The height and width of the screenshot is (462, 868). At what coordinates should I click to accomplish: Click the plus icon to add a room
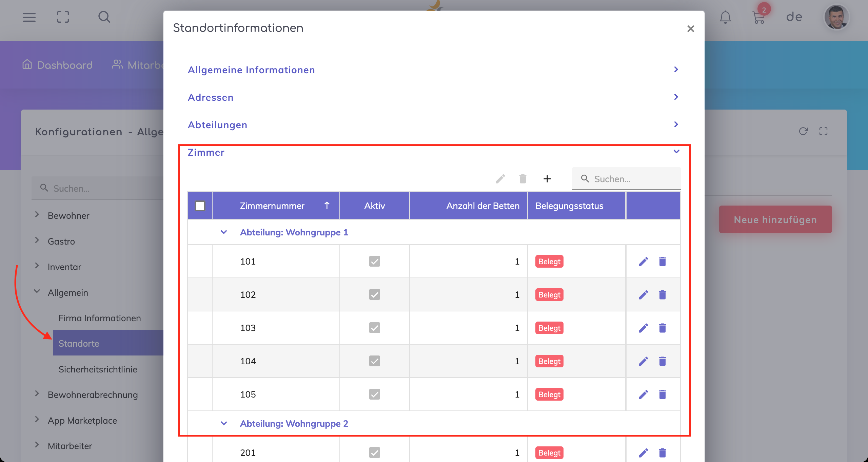(547, 179)
